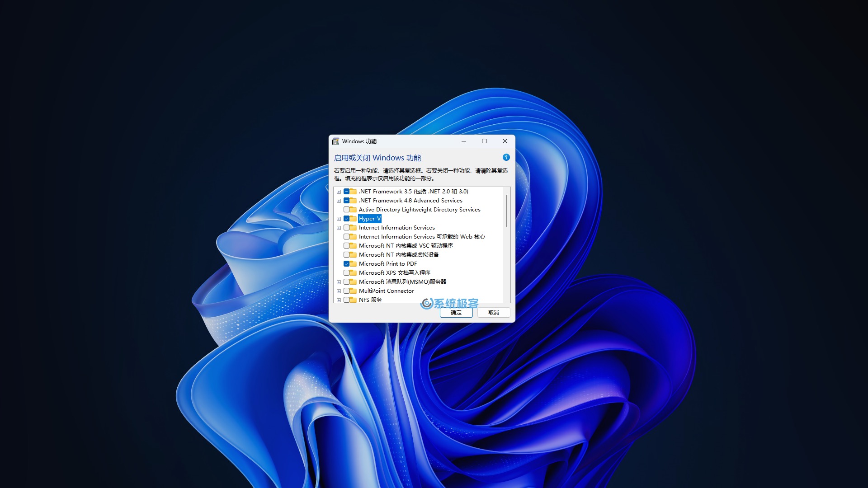
Task: Click folder icon beside Microsoft Print to PDF
Action: click(353, 264)
